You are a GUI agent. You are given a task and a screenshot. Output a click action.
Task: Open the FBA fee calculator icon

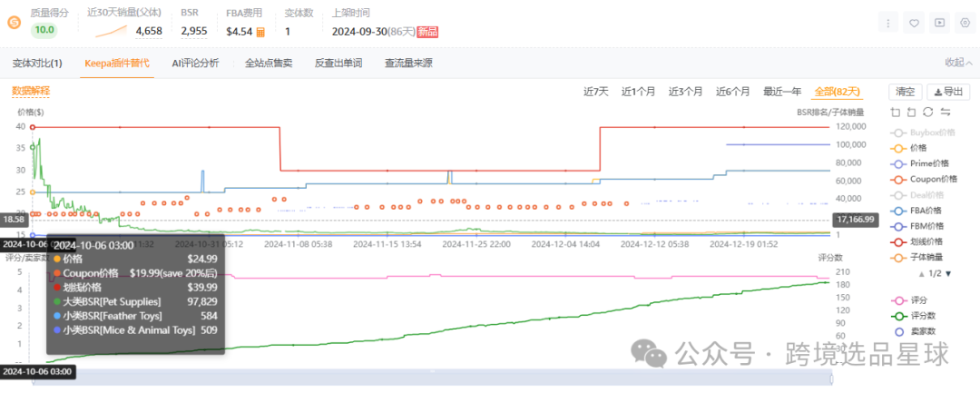pos(260,31)
